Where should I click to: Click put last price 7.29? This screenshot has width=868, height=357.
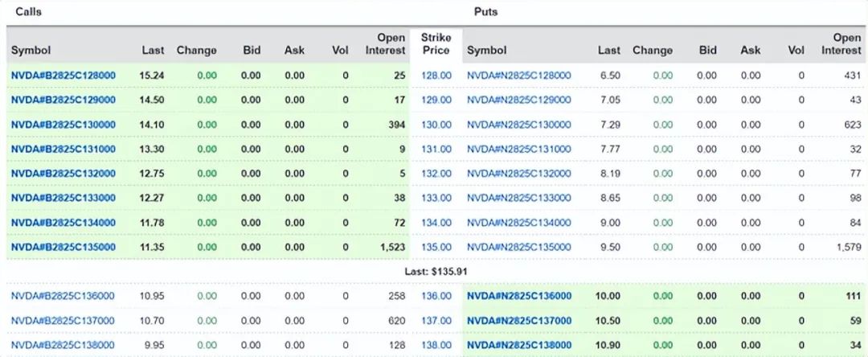coord(610,125)
